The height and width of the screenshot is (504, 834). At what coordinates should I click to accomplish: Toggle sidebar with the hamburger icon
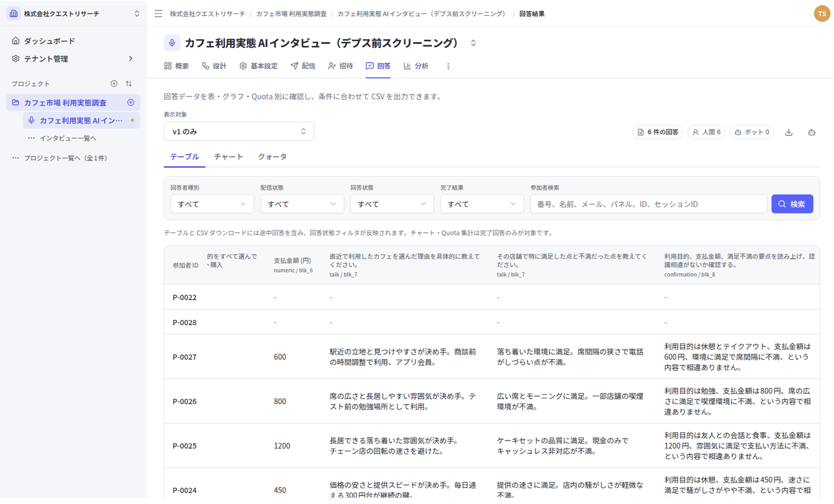click(x=159, y=14)
